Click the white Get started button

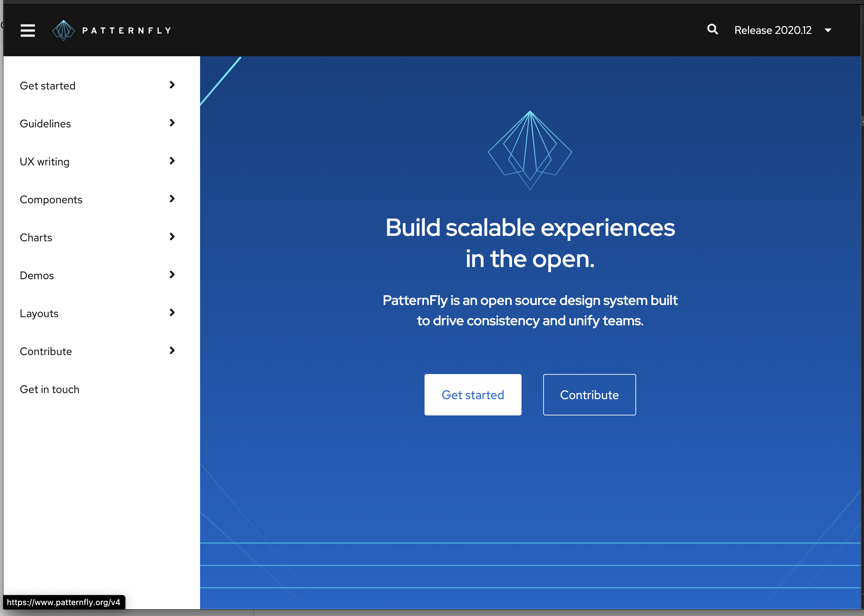pos(473,394)
